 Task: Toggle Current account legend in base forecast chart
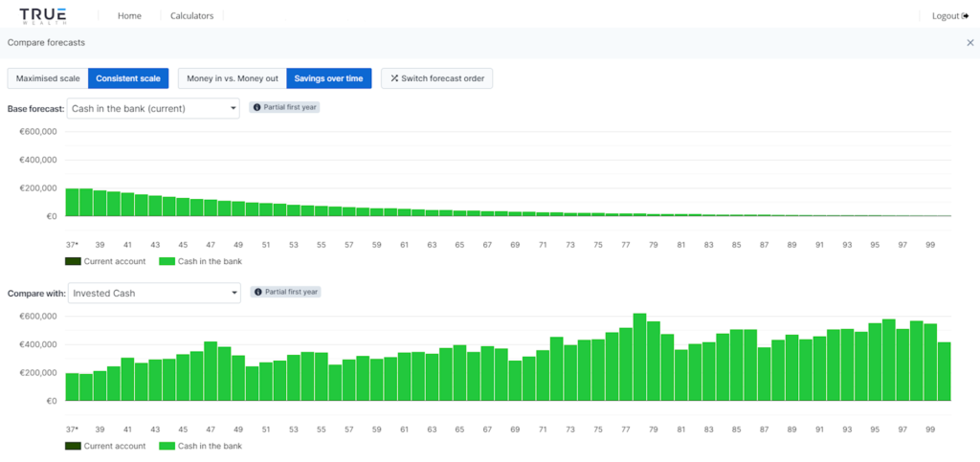pos(105,261)
